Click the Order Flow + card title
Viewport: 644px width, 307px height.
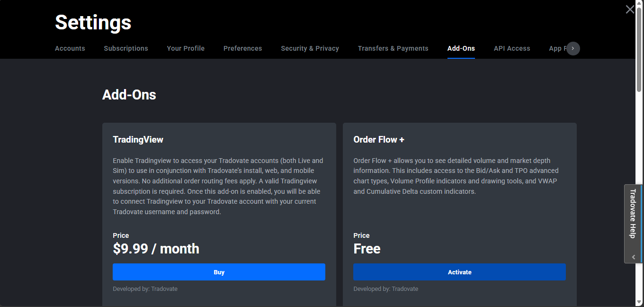pos(379,139)
